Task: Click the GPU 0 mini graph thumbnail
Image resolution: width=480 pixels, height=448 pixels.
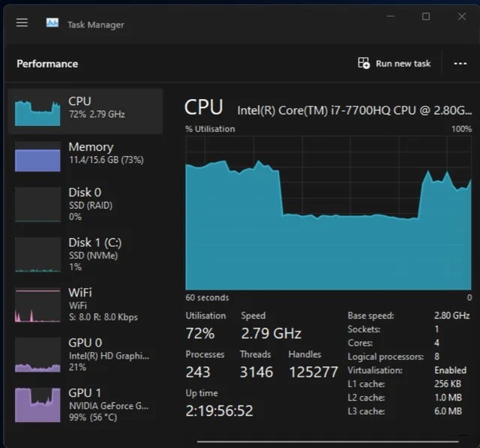Action: pyautogui.click(x=37, y=355)
